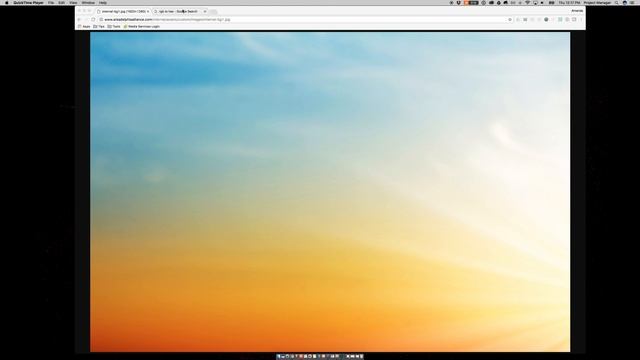Image resolution: width=640 pixels, height=360 pixels.
Task: Open Spotlight search in menu bar
Action: pos(616,2)
